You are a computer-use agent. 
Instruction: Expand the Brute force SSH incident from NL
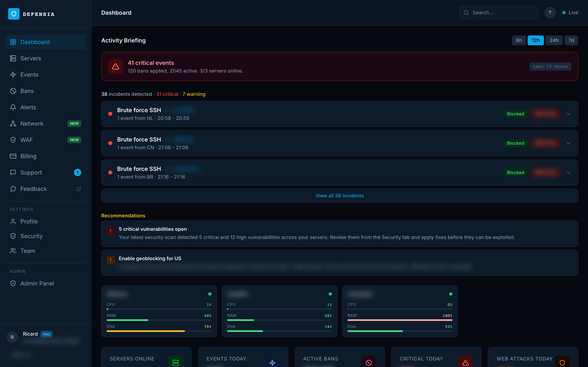[x=569, y=114]
